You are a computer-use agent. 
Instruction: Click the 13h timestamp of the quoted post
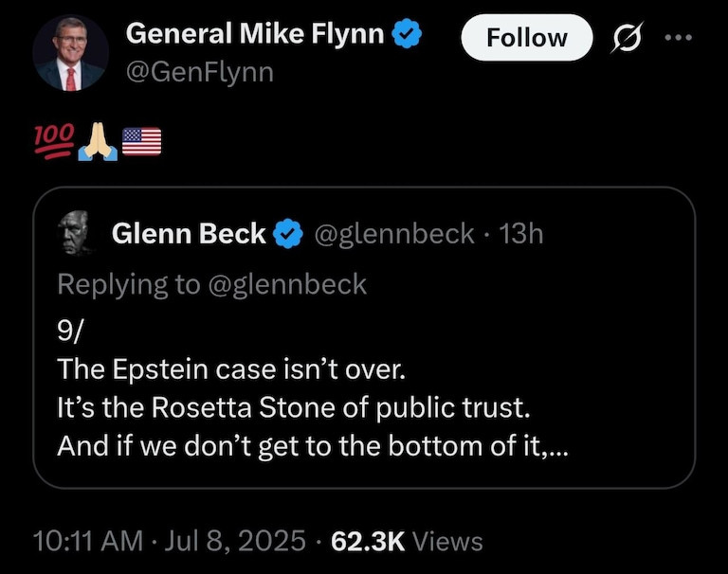[521, 233]
